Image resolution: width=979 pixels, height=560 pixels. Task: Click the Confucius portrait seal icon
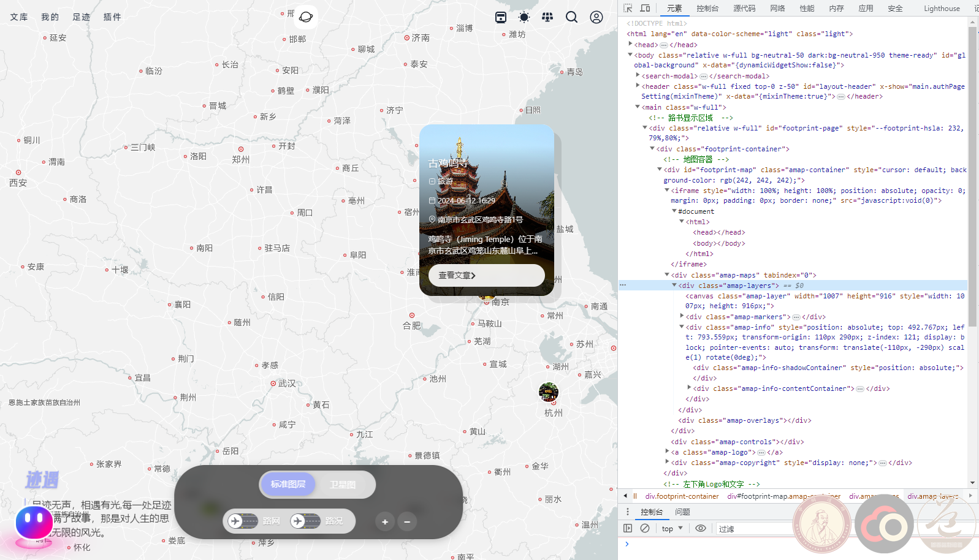click(821, 524)
